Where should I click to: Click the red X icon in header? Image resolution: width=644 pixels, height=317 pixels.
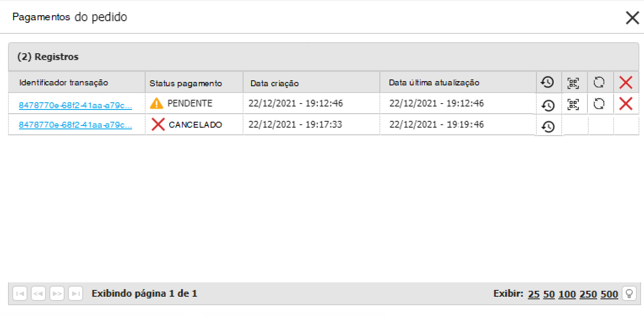[x=625, y=82]
